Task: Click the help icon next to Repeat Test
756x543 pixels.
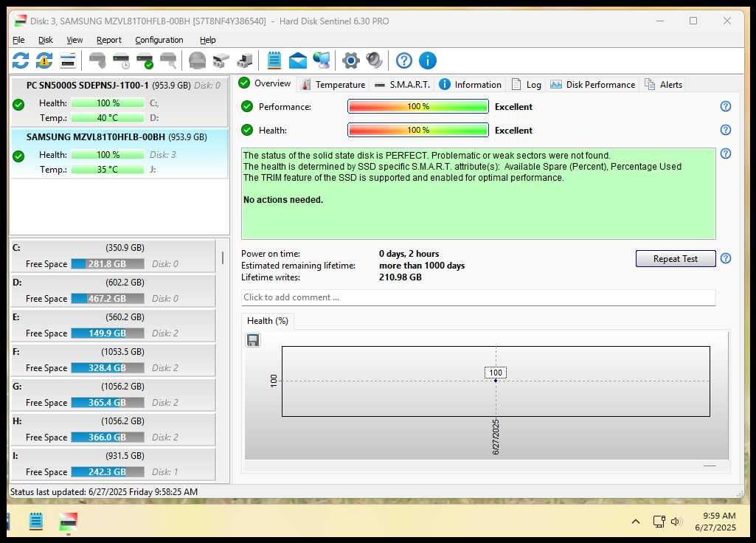Action: (x=726, y=258)
